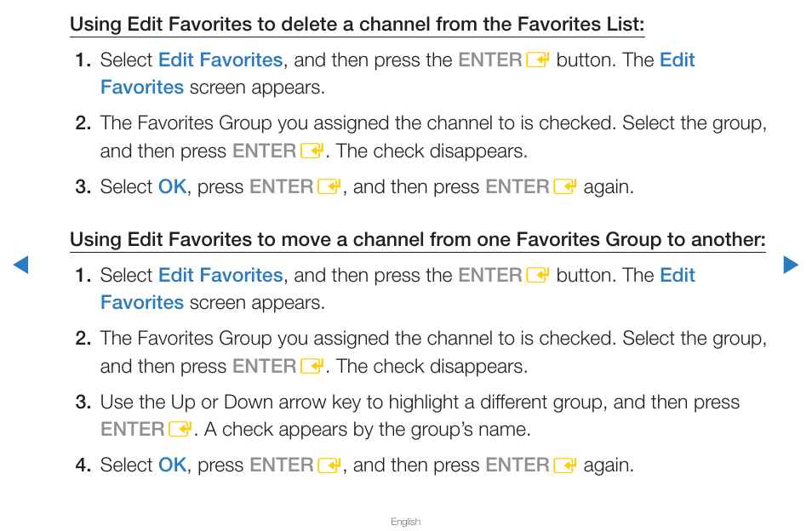The image size is (812, 531).
Task: Click 'Favorites' continuation link in move step 1
Action: coord(142,303)
